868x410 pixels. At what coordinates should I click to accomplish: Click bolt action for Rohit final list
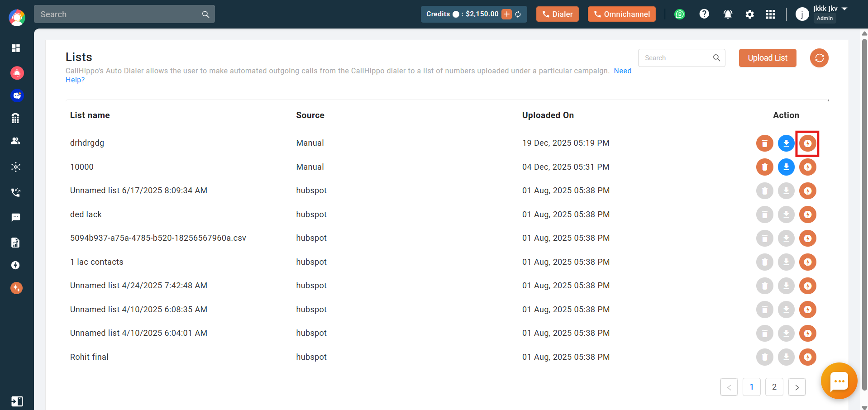click(x=808, y=357)
